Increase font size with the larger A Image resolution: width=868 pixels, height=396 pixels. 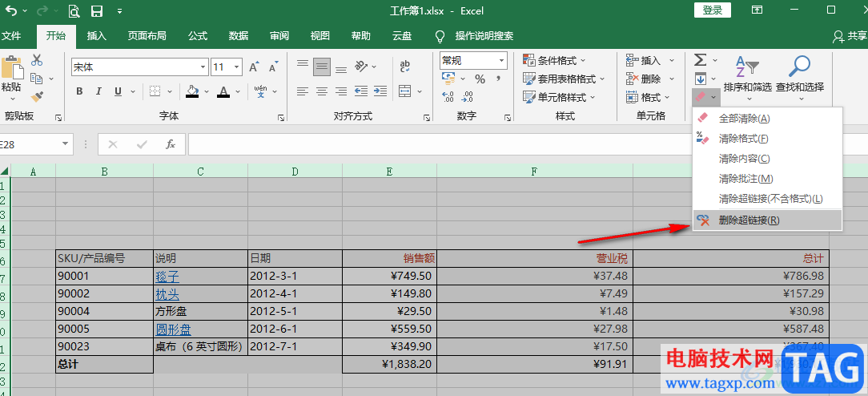pyautogui.click(x=254, y=67)
